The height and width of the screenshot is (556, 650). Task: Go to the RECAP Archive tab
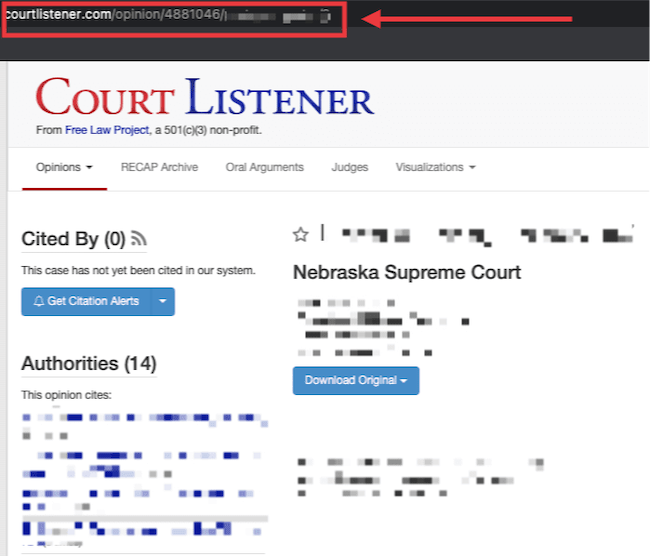159,167
